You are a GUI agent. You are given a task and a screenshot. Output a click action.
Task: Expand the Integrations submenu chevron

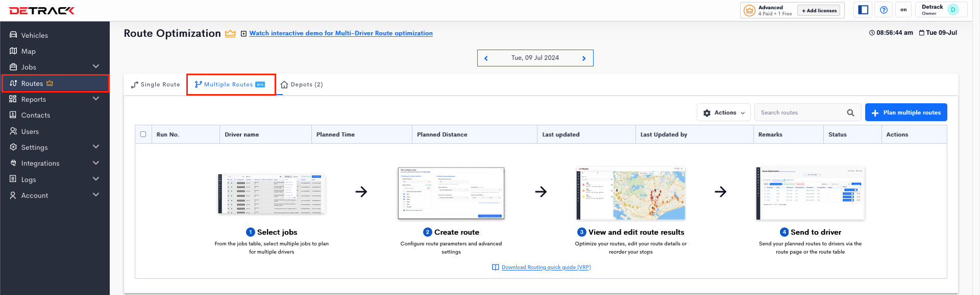(96, 163)
